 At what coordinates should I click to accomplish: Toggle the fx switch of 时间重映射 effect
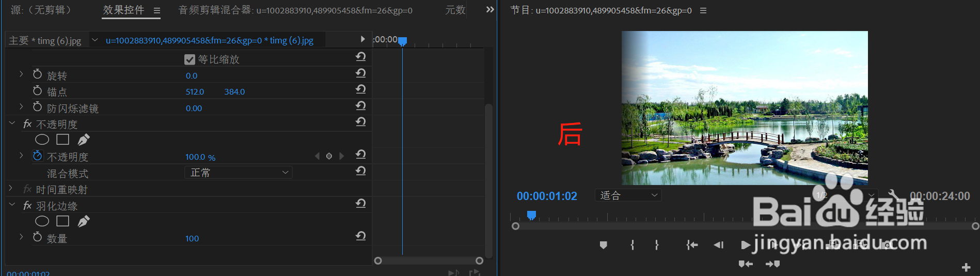(27, 189)
